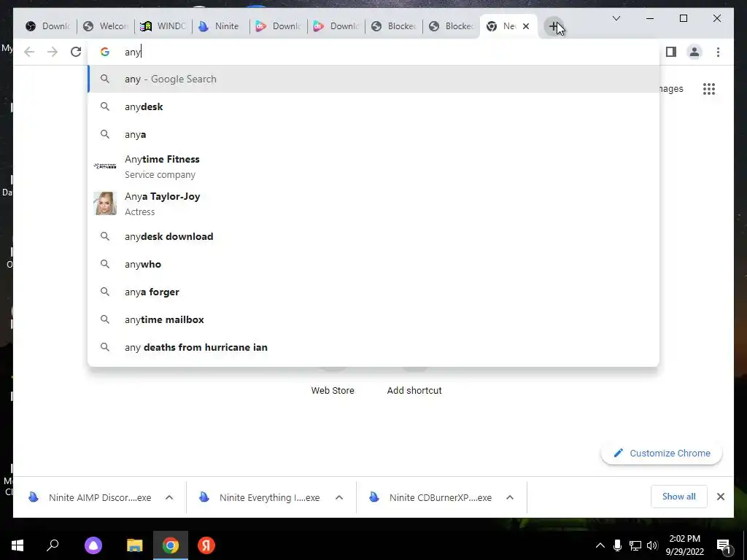The image size is (747, 560).
Task: Open the side panel icon
Action: (671, 52)
